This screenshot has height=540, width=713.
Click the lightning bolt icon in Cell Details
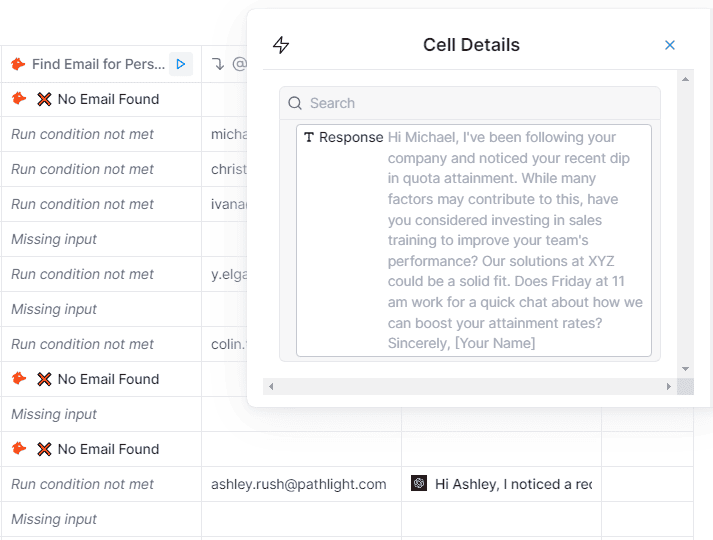[x=281, y=45]
